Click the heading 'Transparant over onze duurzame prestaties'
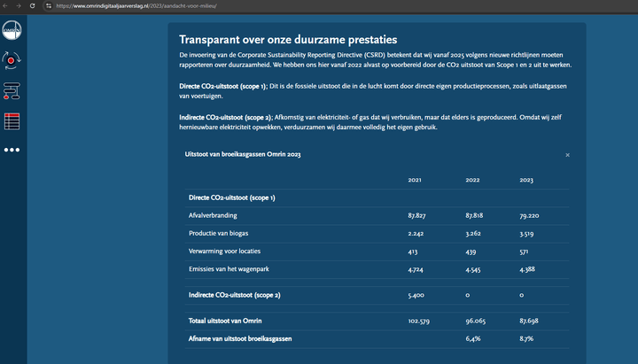Screen dimensions: 638x364 288,40
